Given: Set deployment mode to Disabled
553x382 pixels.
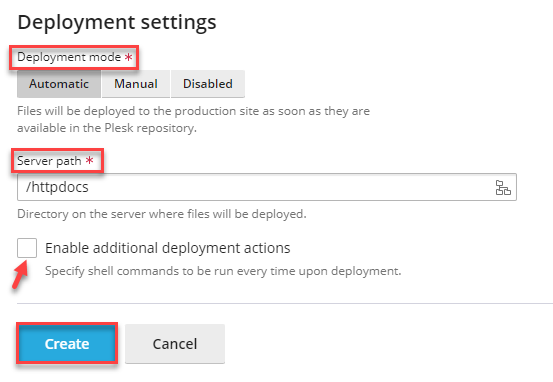Looking at the screenshot, I should (x=208, y=84).
